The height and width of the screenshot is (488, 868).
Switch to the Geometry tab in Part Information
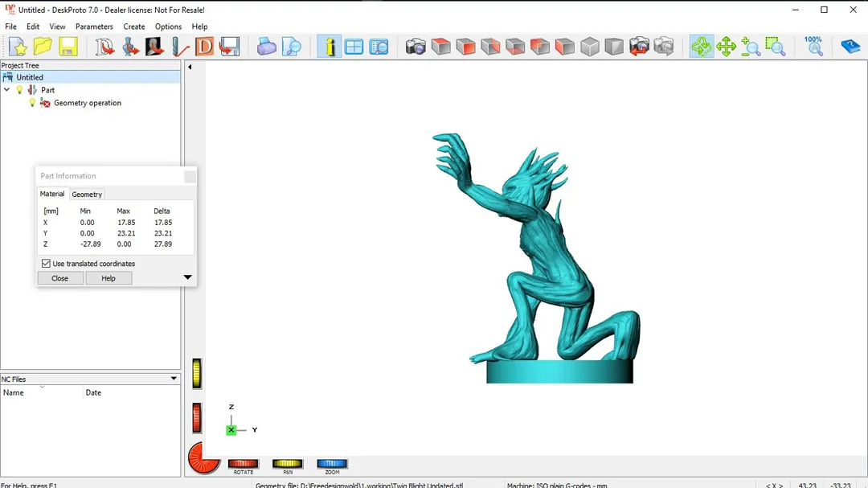pos(87,195)
